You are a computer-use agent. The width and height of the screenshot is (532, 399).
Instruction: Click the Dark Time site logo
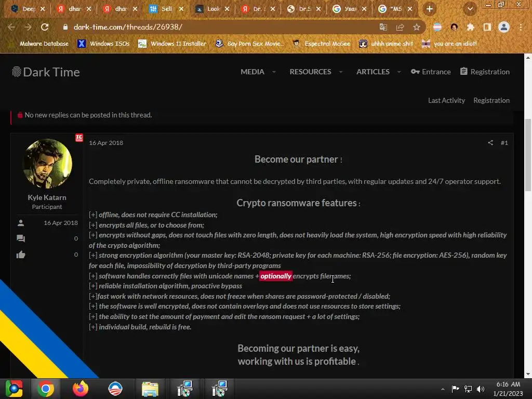pos(46,72)
